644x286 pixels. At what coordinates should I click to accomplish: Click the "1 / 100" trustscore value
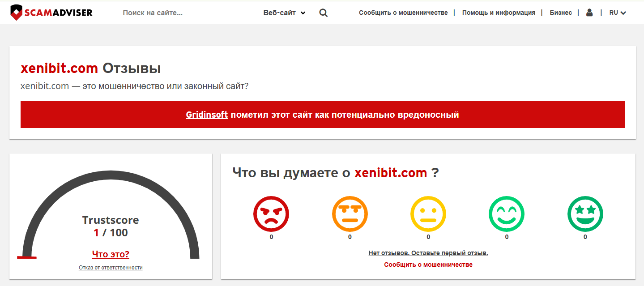tap(111, 233)
